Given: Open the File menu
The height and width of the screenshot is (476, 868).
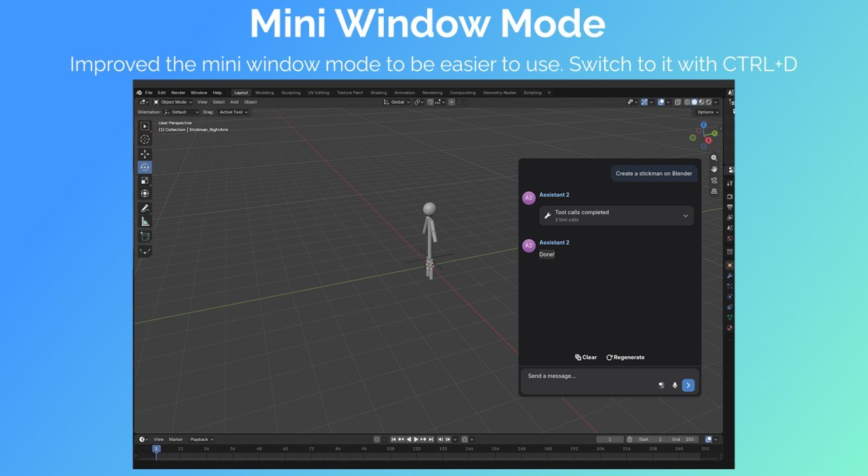Looking at the screenshot, I should pos(149,92).
